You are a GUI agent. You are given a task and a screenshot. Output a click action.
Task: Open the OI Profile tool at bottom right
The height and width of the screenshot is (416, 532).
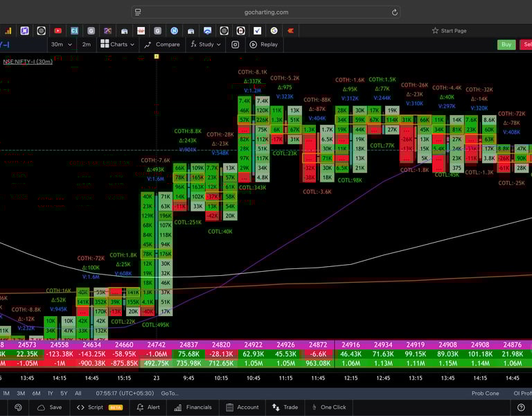(522, 393)
